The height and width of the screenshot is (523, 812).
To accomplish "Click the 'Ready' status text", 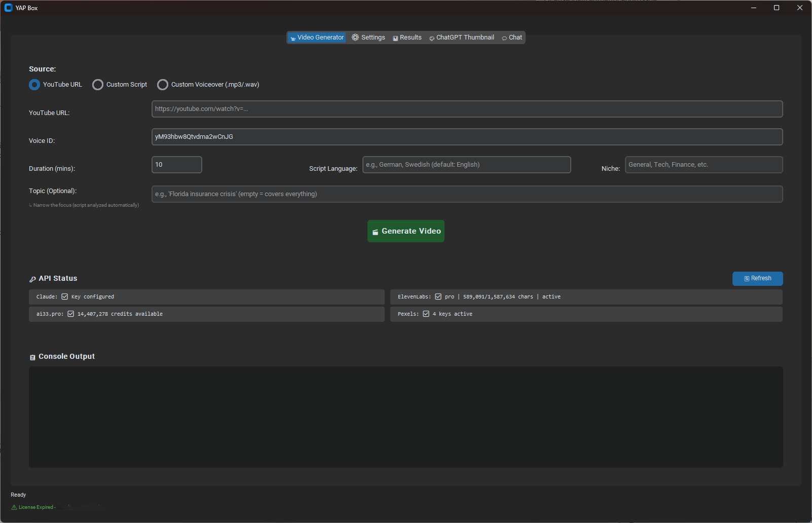I will point(18,495).
